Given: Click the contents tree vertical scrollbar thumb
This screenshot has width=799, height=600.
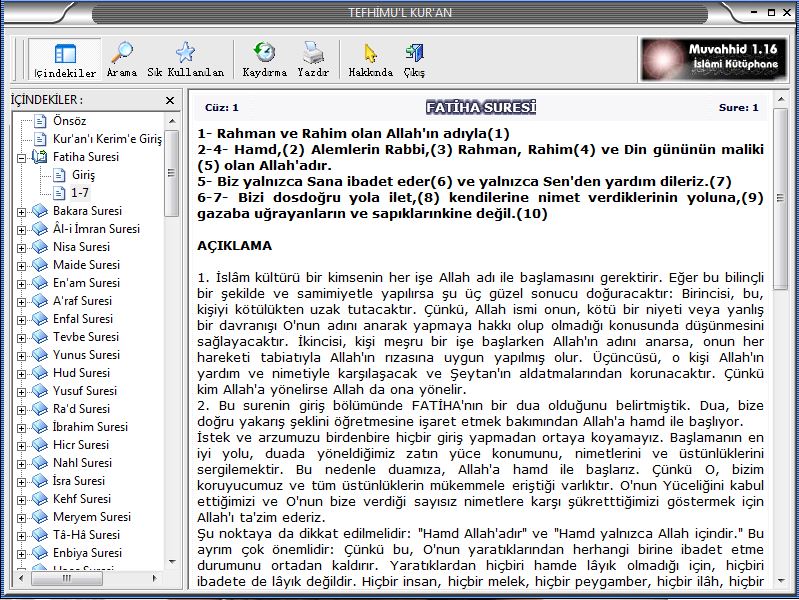Looking at the screenshot, I should 172,173.
